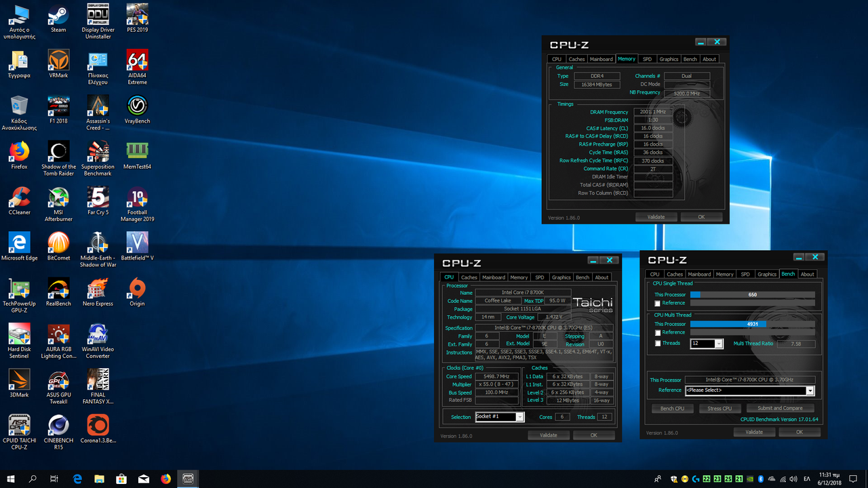
Task: Launch MemTest64 desktop icon
Action: tap(137, 155)
